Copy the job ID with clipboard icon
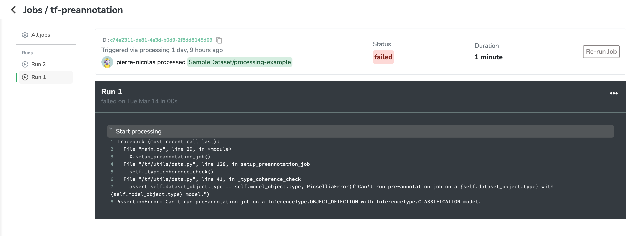 click(x=219, y=40)
